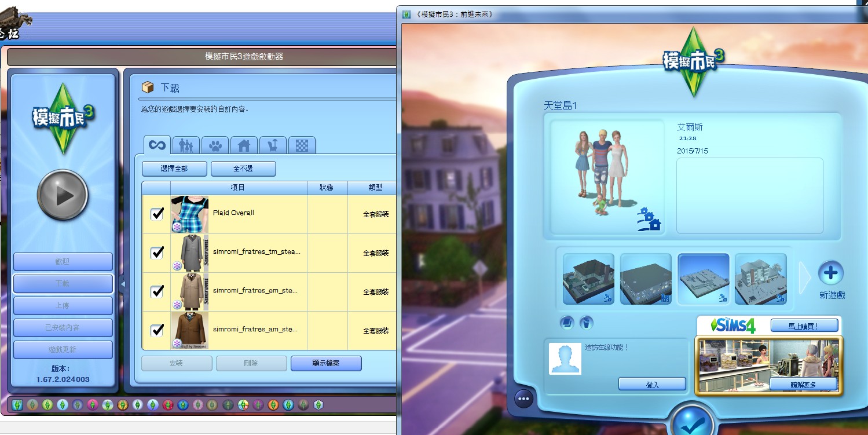Select the highlighted flat-lot save thumbnail
The image size is (868, 435).
(703, 279)
